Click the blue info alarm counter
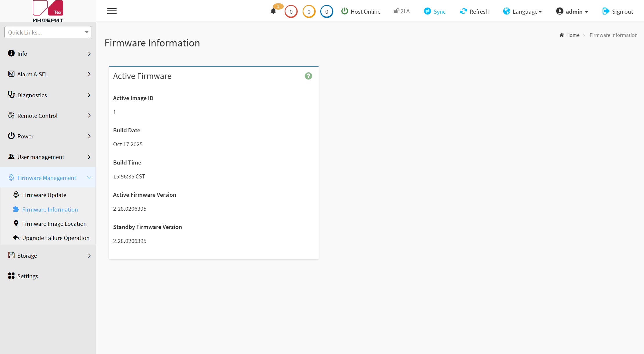 (x=327, y=12)
